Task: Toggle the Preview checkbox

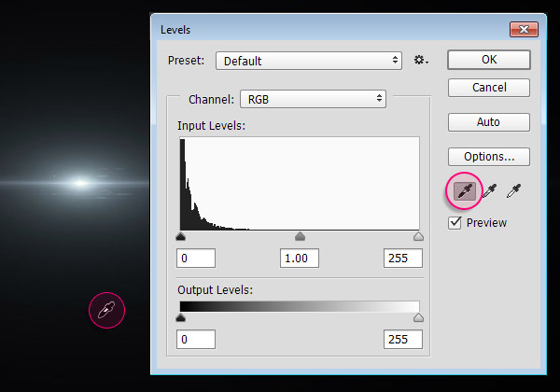Action: [455, 222]
